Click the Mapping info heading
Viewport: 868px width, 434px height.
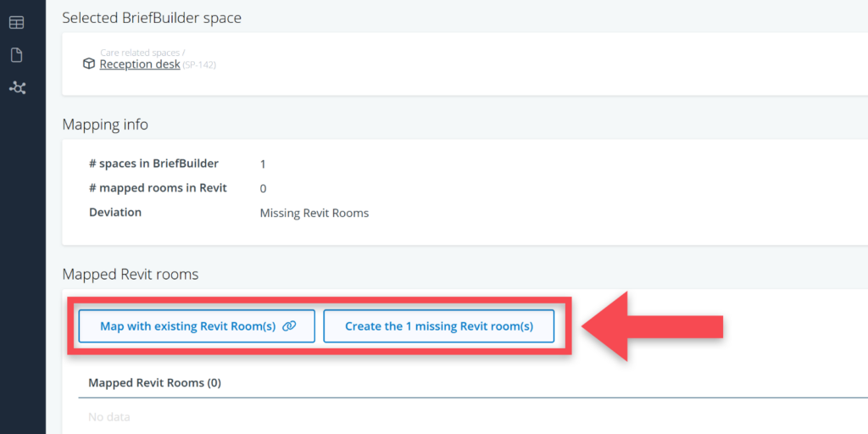point(105,125)
